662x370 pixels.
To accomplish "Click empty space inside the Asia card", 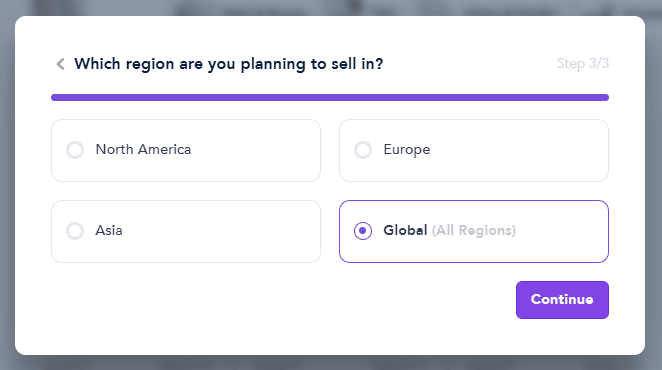I will pos(220,231).
